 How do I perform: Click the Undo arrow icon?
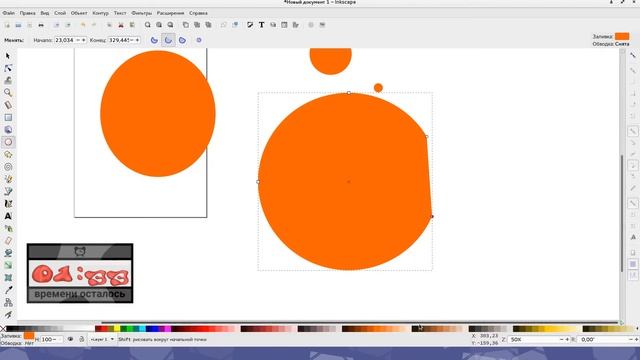83,25
